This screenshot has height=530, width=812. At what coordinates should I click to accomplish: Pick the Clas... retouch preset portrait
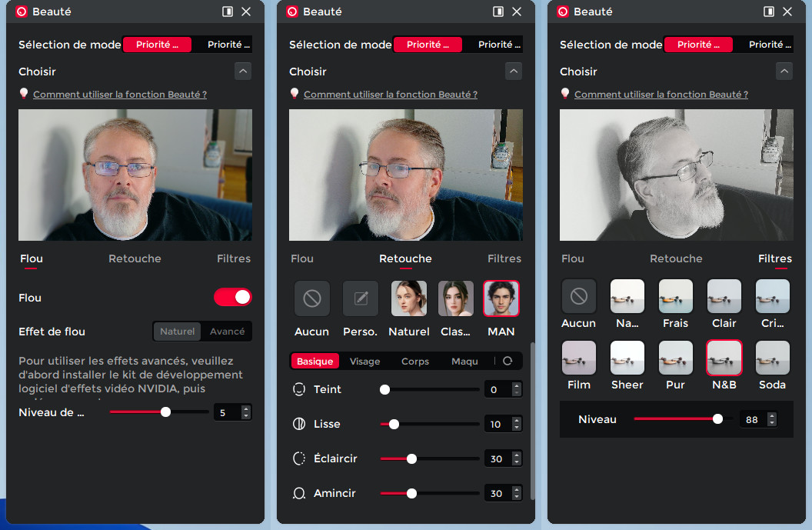[455, 298]
